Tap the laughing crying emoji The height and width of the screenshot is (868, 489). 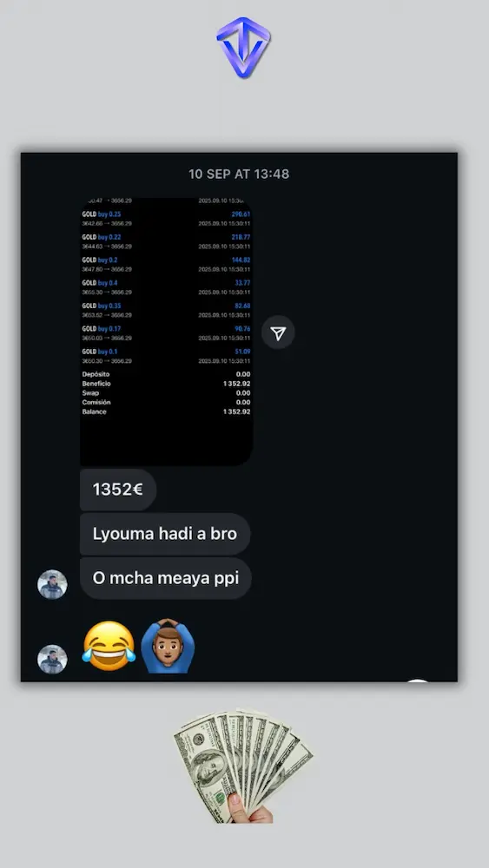pyautogui.click(x=109, y=647)
